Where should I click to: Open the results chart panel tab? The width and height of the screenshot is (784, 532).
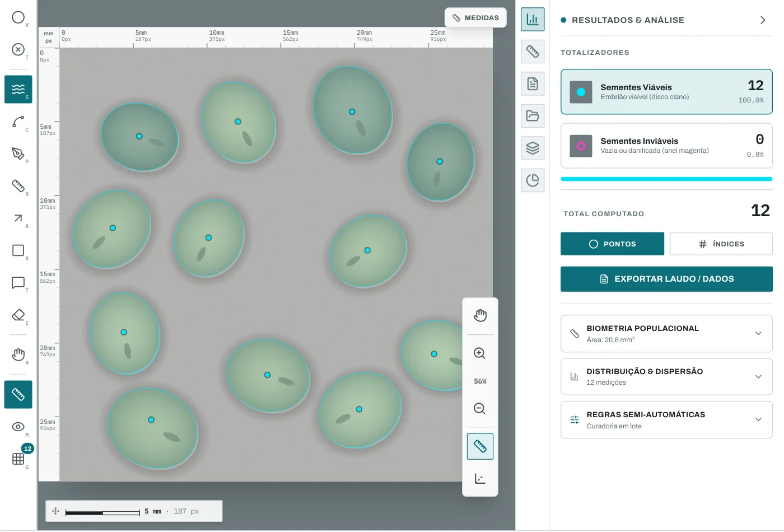tap(533, 20)
